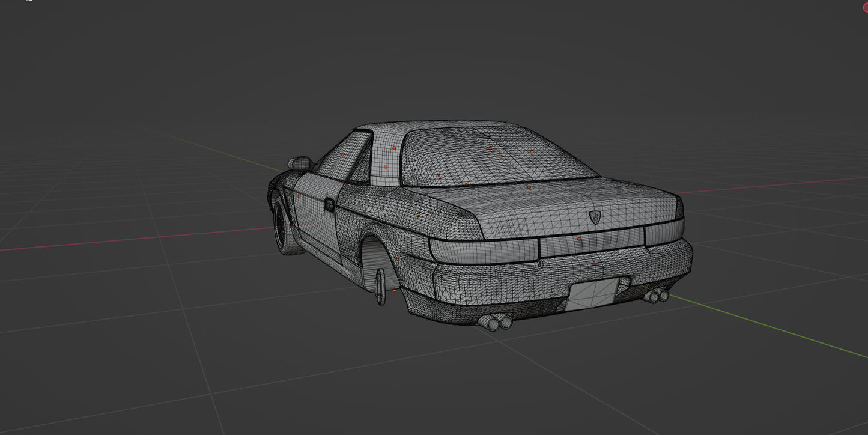Image resolution: width=868 pixels, height=435 pixels.
Task: Click the red X axis gizmo circle
Action: coord(866,7)
